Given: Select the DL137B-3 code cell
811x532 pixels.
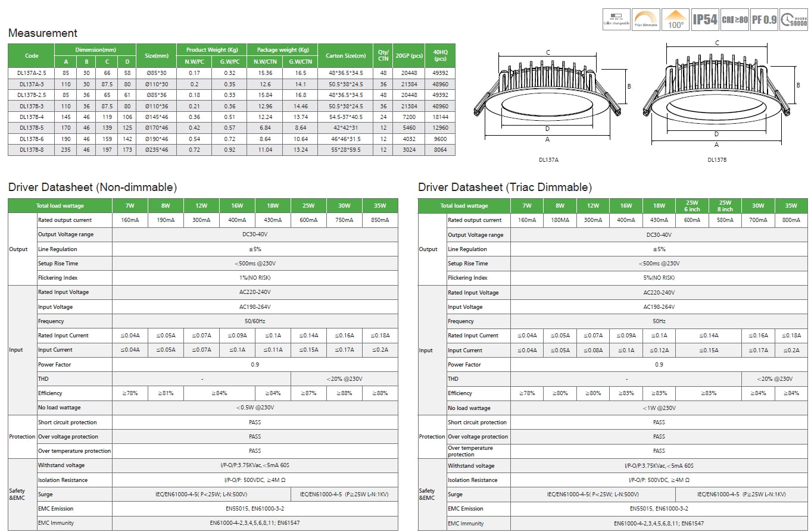Looking at the screenshot, I should click(31, 106).
